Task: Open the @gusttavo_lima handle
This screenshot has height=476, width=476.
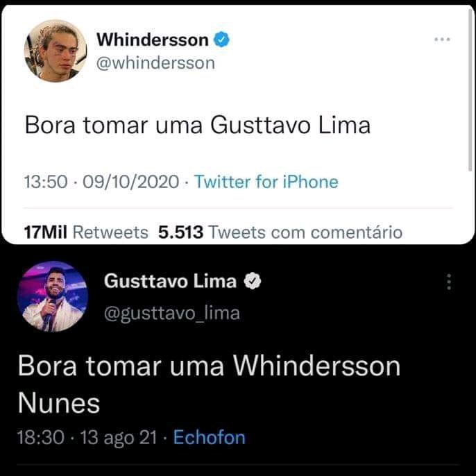Action: [x=172, y=314]
